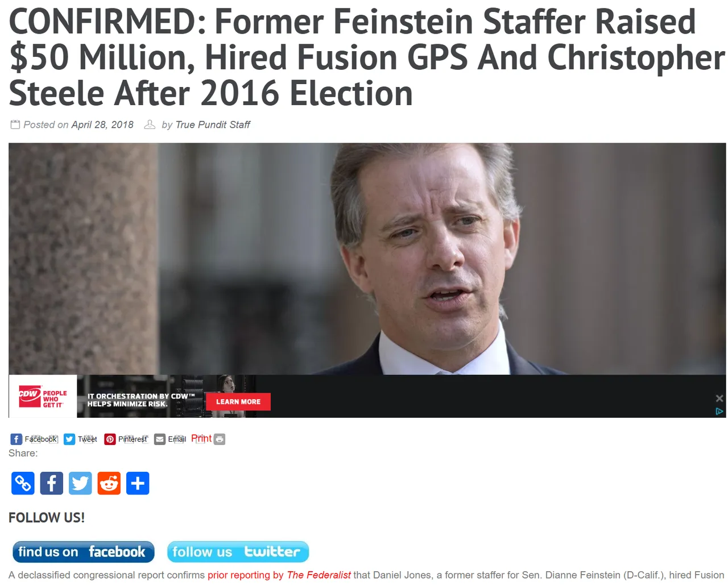Share article to Reddit

click(109, 483)
